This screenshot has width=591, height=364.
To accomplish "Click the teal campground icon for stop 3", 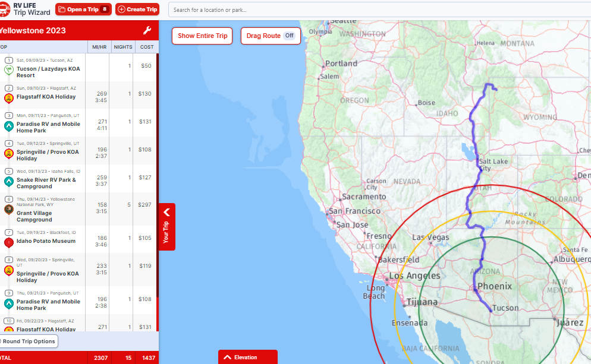I will click(9, 126).
